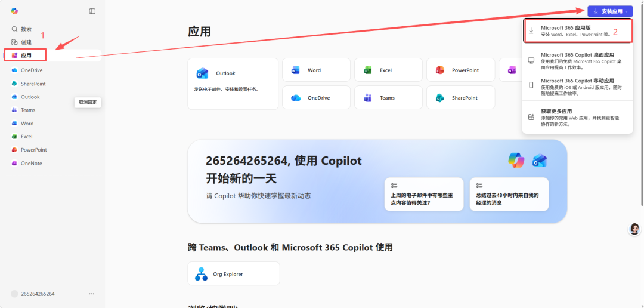Viewport: 644px width, 308px height.
Task: Open the Teams app tile
Action: point(388,98)
